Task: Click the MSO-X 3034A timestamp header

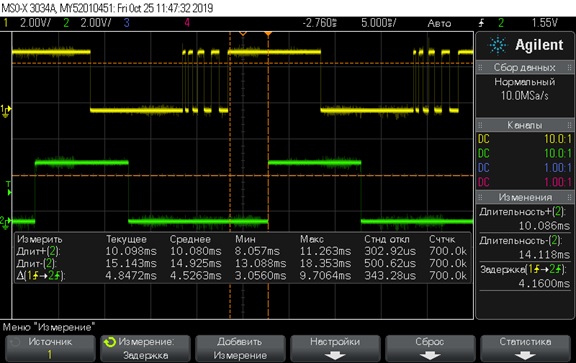Action: coord(107,8)
